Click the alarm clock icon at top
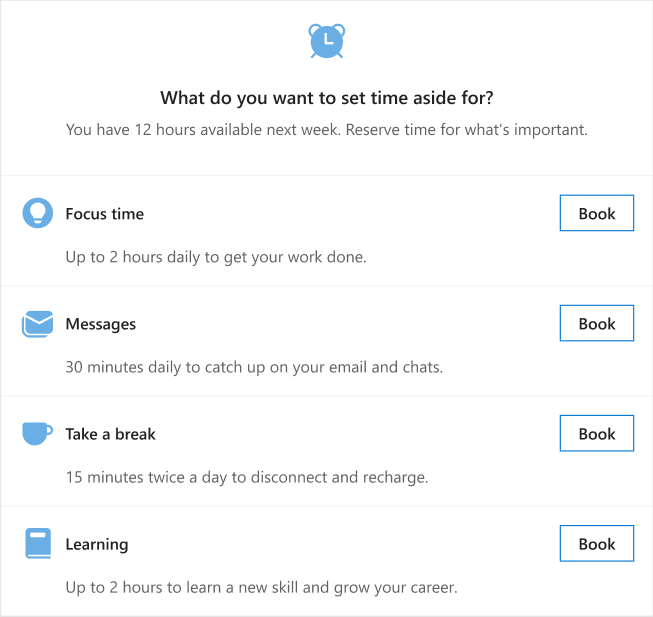Viewport: 653px width, 617px height. (327, 41)
